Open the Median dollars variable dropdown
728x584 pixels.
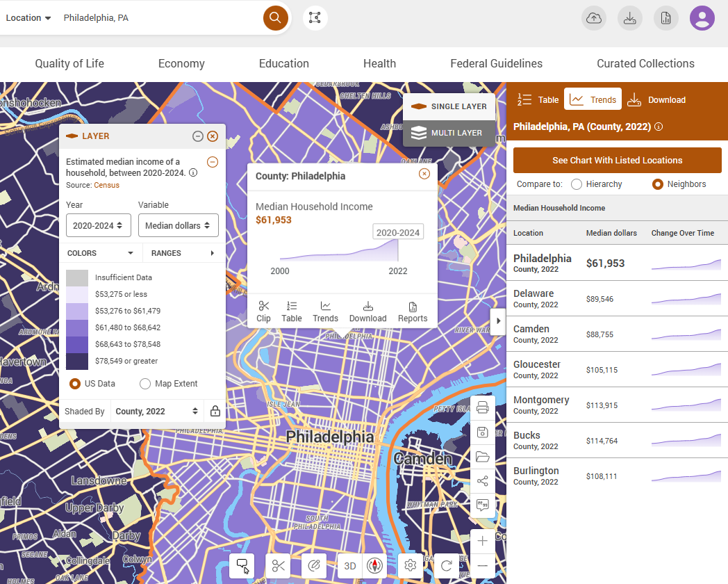pyautogui.click(x=178, y=225)
